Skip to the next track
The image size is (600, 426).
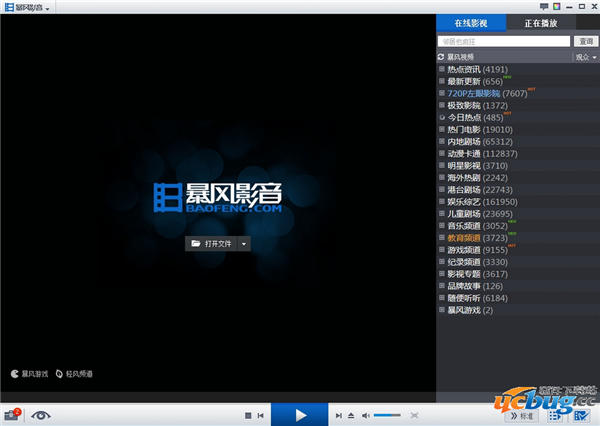pos(340,414)
